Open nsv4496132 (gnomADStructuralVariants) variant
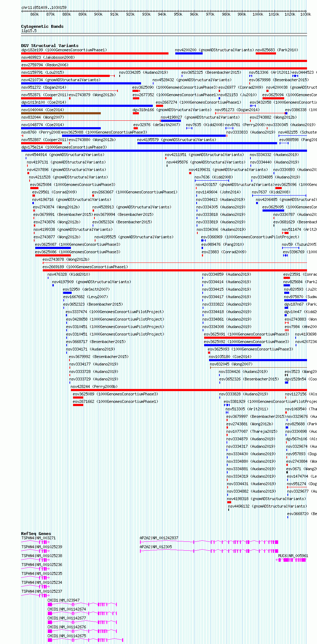The width and height of the screenshot is (317, 644). [267, 506]
